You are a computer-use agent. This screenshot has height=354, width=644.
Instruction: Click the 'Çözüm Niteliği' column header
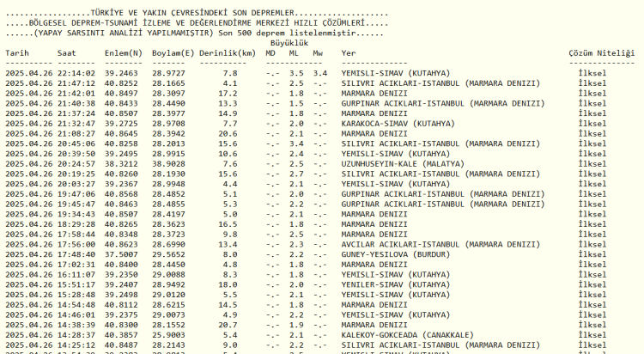point(605,53)
